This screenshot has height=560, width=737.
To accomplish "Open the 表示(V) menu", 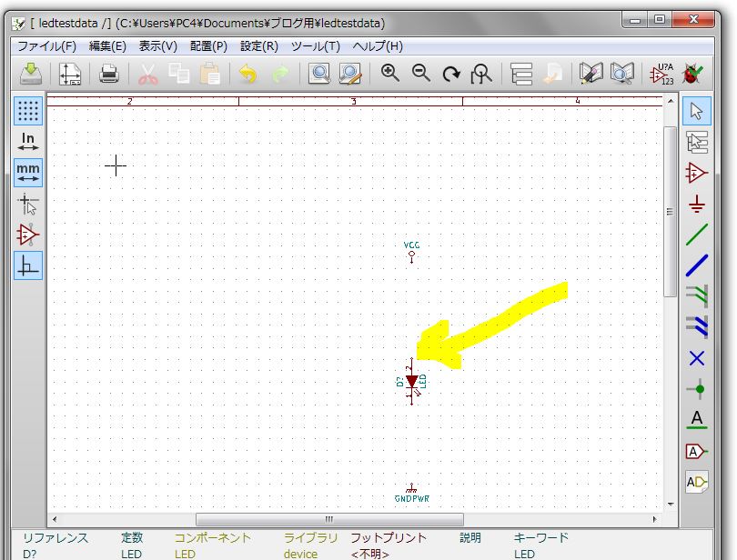I will point(158,46).
